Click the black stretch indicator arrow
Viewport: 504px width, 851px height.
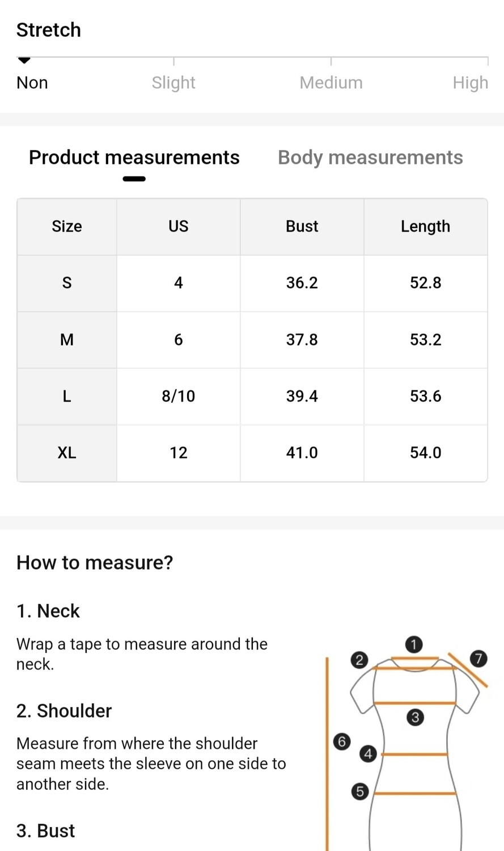[24, 61]
